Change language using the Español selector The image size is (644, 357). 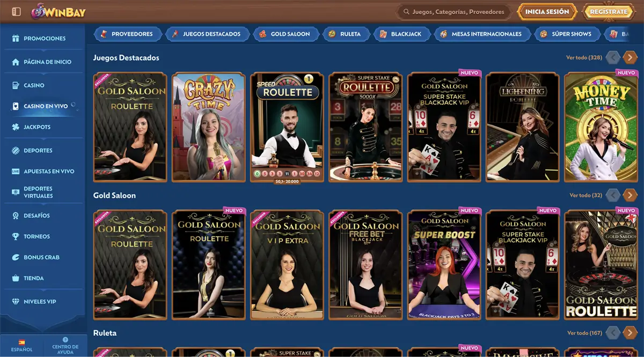tap(21, 346)
